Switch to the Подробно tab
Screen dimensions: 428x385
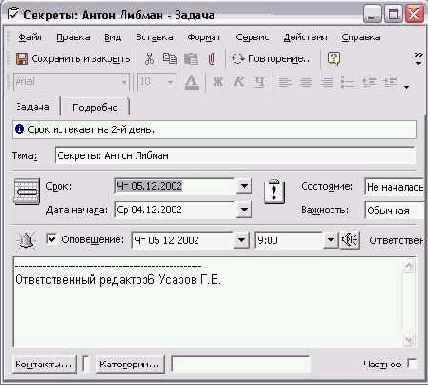click(95, 107)
